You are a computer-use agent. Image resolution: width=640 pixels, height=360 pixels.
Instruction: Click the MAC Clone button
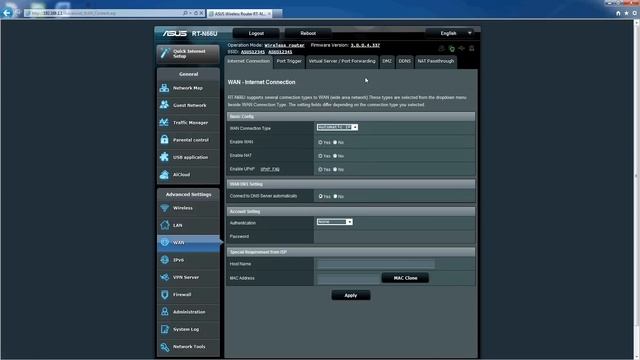pos(405,278)
